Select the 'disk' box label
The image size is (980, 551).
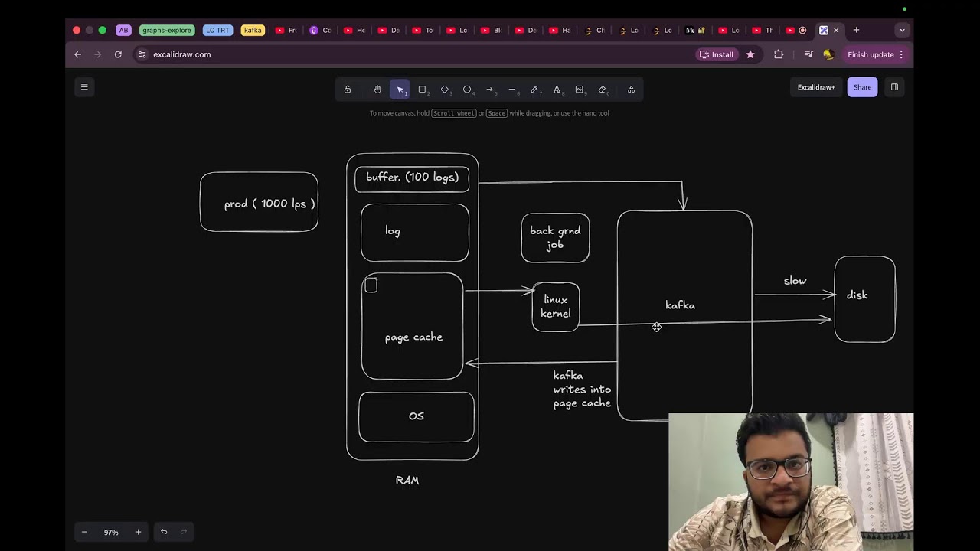click(x=857, y=295)
